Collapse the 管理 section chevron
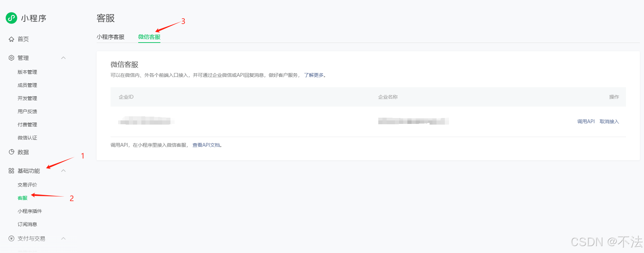 tap(63, 58)
